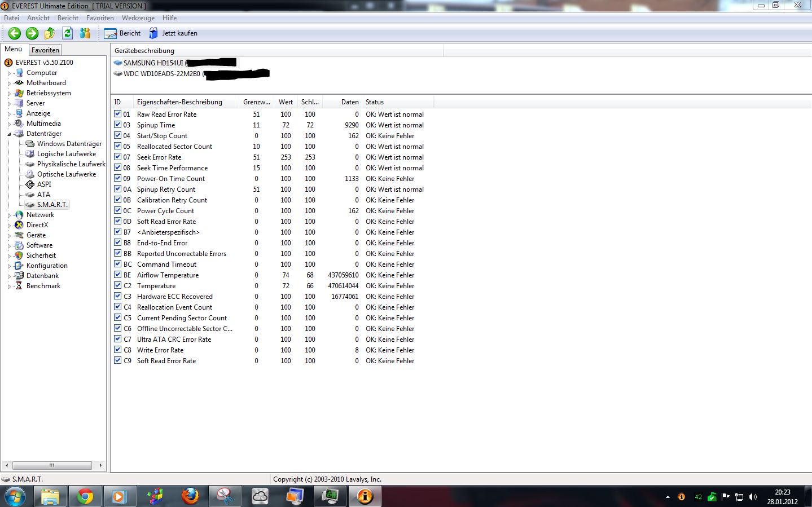Expand the Anzeige tree node

point(9,114)
